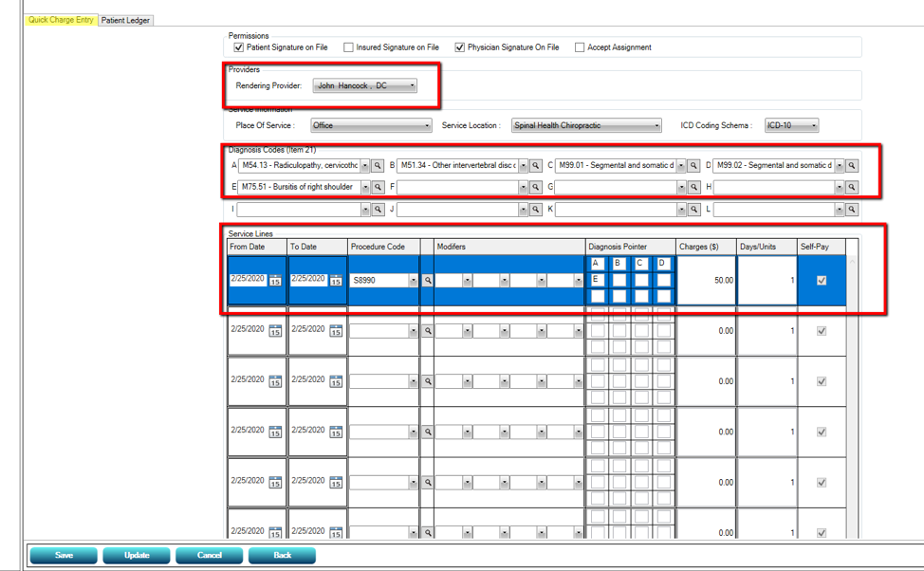Open To Date calendar on second service line
Viewport: 924px width, 571px height.
pos(336,331)
